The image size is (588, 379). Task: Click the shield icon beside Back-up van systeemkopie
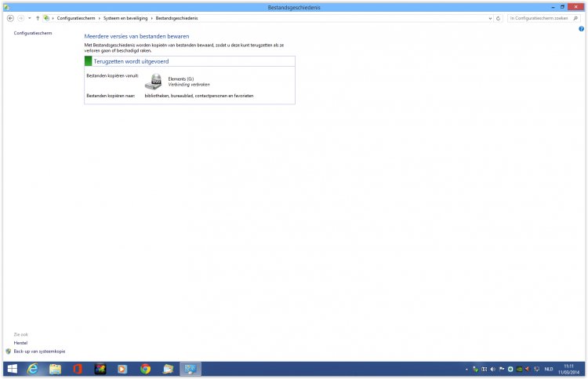(9, 352)
